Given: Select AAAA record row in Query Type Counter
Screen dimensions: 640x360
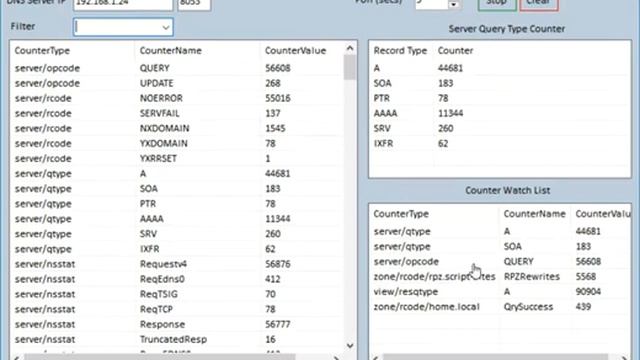Looking at the screenshot, I should (500, 113).
